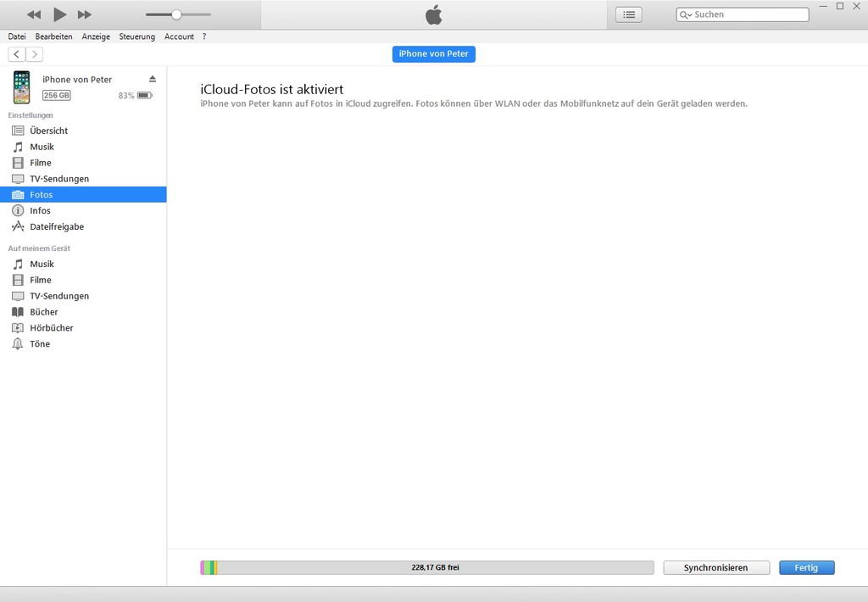Open the Anzeige menu

pos(96,36)
